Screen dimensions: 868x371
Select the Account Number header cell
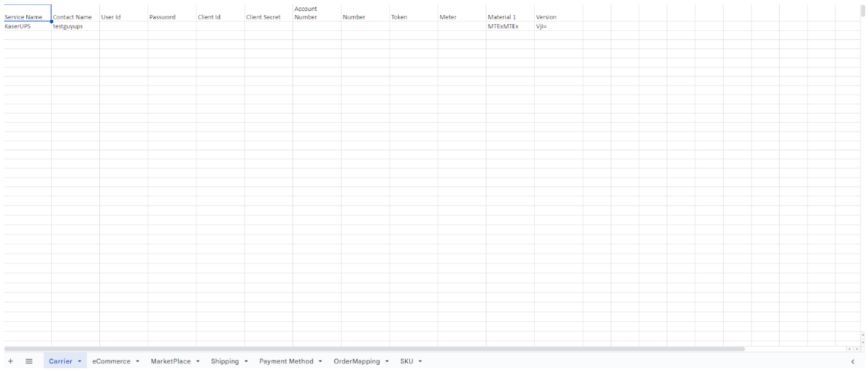[x=316, y=13]
